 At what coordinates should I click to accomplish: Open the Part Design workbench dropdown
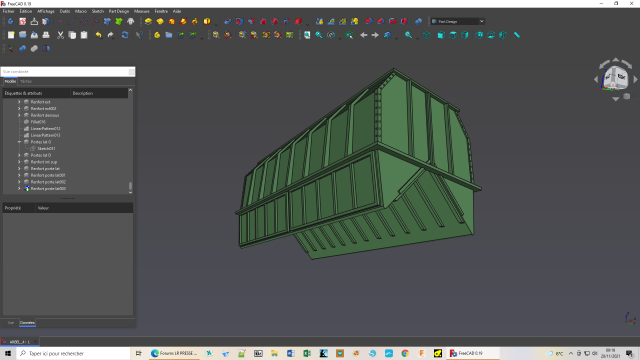[x=458, y=21]
